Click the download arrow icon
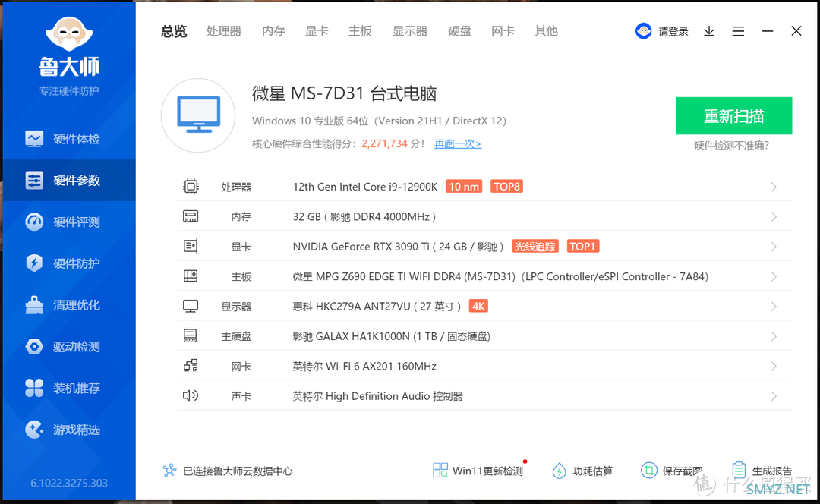The width and height of the screenshot is (820, 504). 709,31
